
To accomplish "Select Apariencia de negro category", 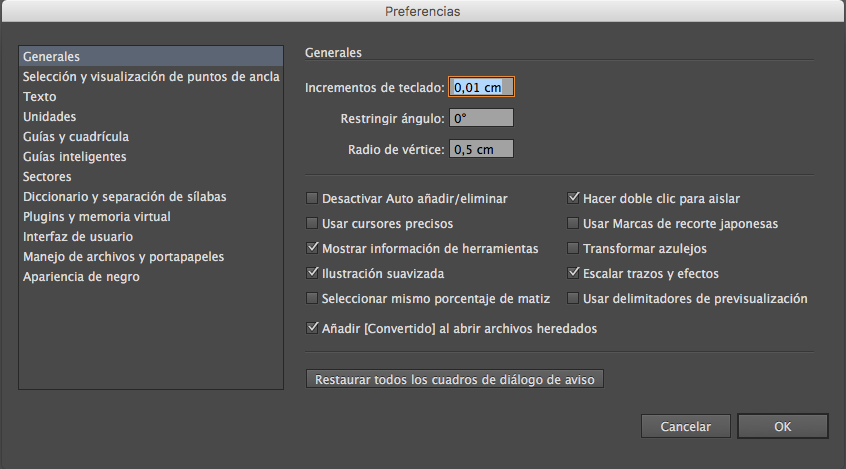I will (x=81, y=277).
